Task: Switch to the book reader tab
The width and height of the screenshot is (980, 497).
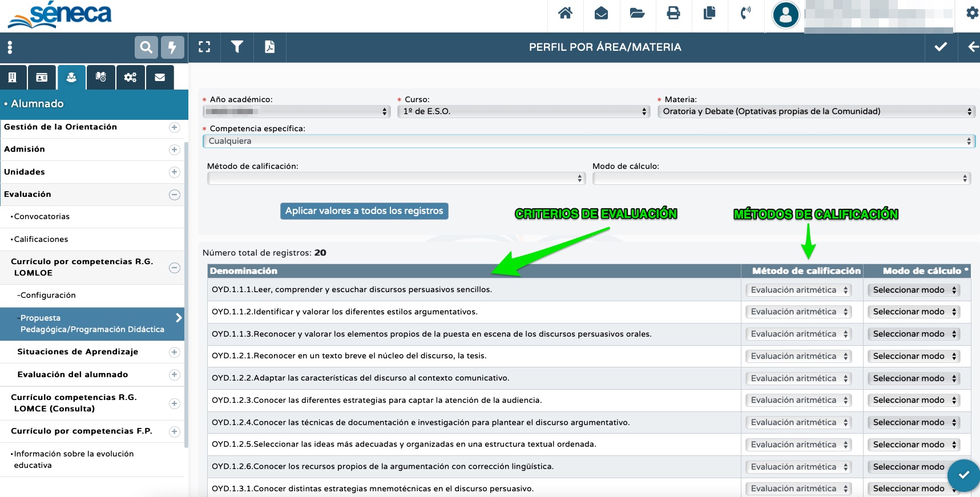Action: [x=101, y=78]
